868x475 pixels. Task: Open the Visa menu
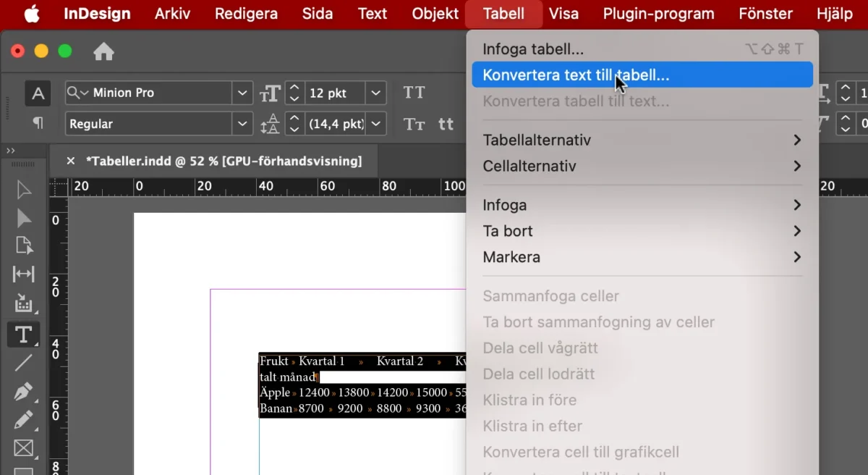click(563, 13)
